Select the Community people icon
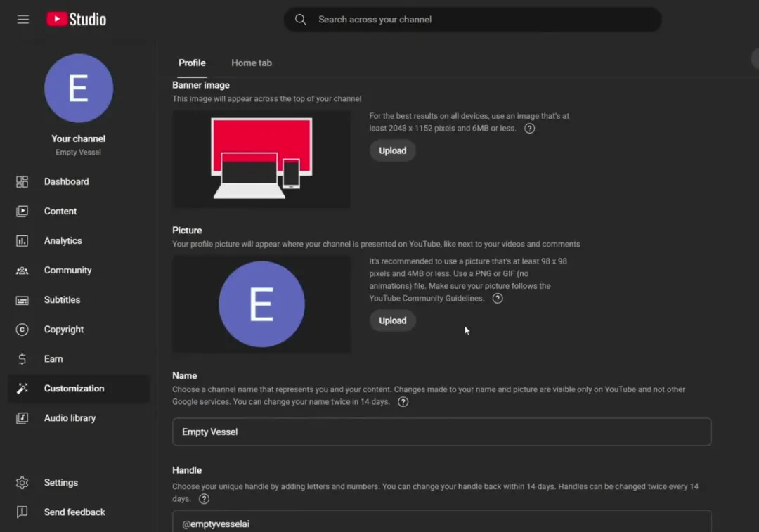The width and height of the screenshot is (759, 532). [22, 271]
